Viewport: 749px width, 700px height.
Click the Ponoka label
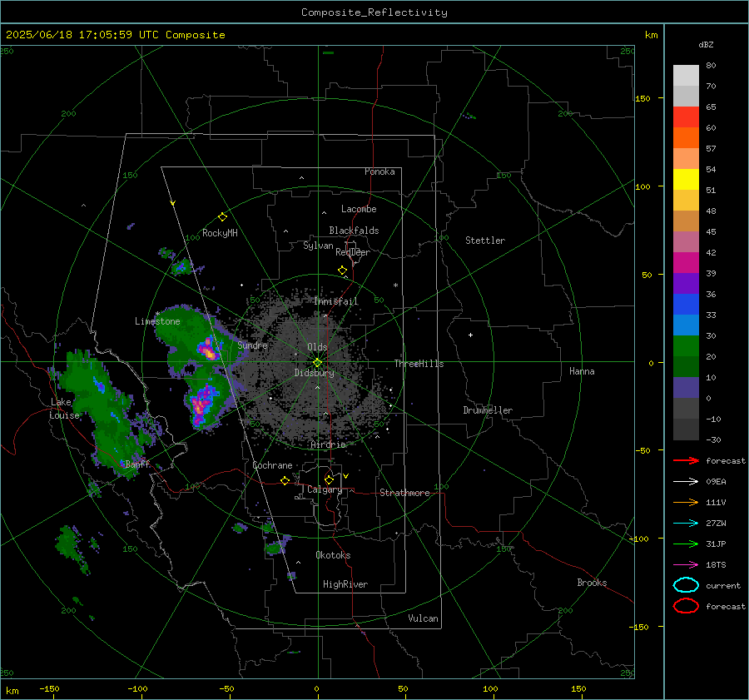379,171
